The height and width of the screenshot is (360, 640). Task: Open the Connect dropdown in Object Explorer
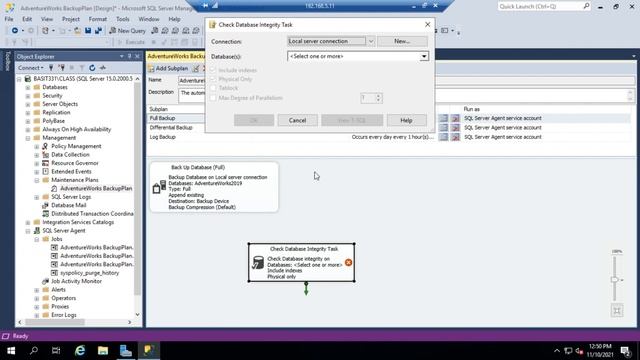click(x=31, y=68)
